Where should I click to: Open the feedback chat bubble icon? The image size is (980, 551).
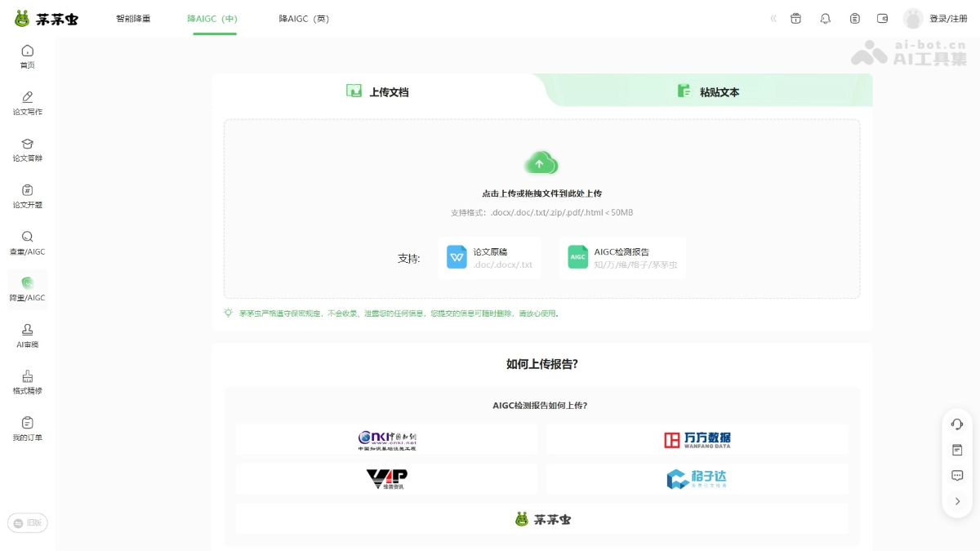click(956, 475)
